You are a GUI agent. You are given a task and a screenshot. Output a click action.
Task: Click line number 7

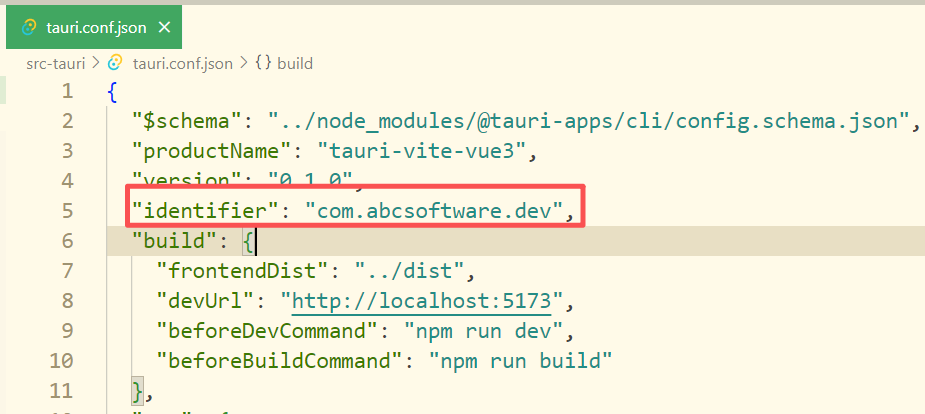(x=67, y=271)
